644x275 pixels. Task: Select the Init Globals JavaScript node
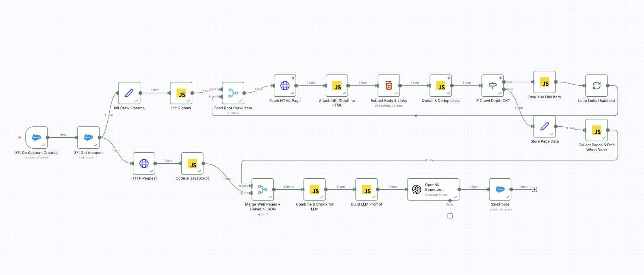pos(181,93)
